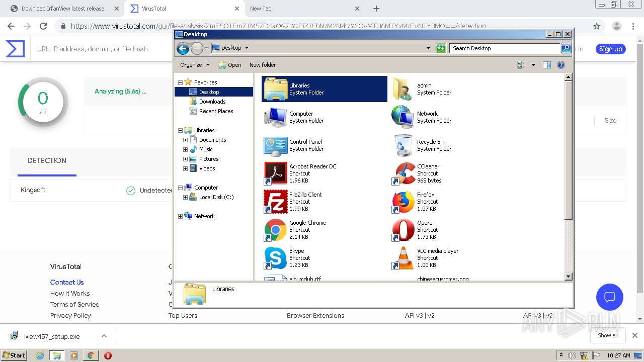Expand Local Disk (C:) node
The image size is (644, 362).
pos(185,197)
